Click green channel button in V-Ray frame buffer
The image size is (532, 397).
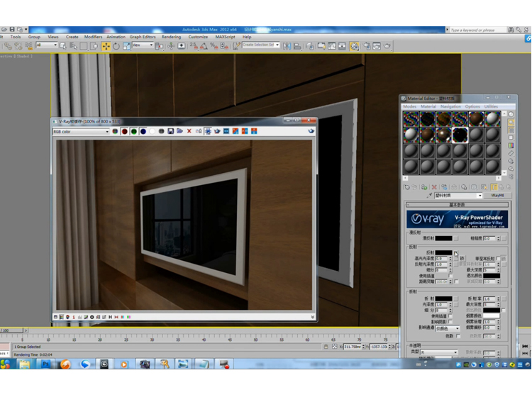point(133,132)
